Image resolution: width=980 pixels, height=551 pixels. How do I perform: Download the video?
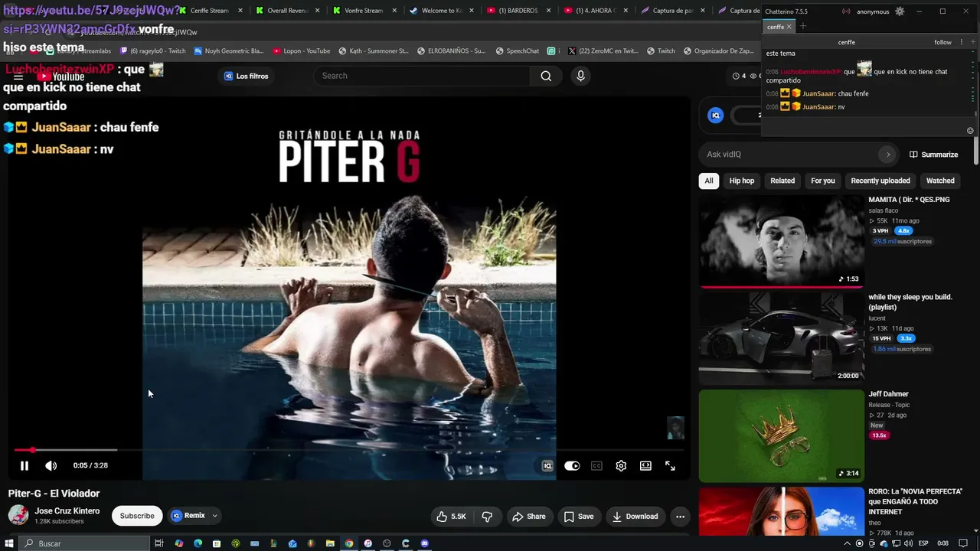point(635,517)
